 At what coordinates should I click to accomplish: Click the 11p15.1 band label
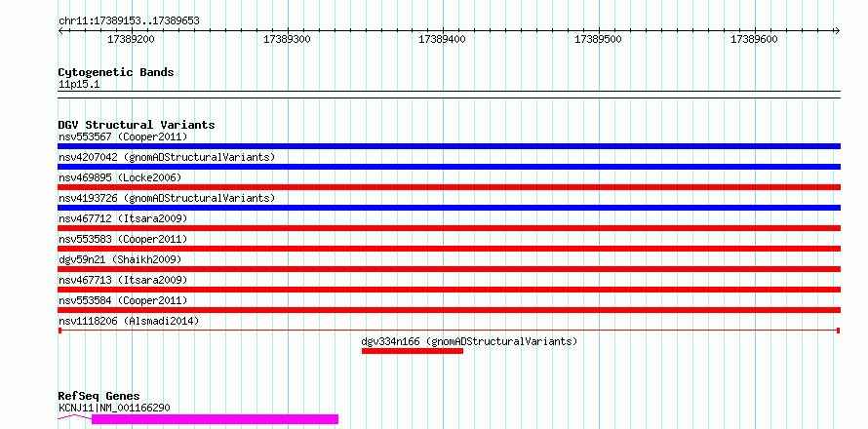coord(79,85)
